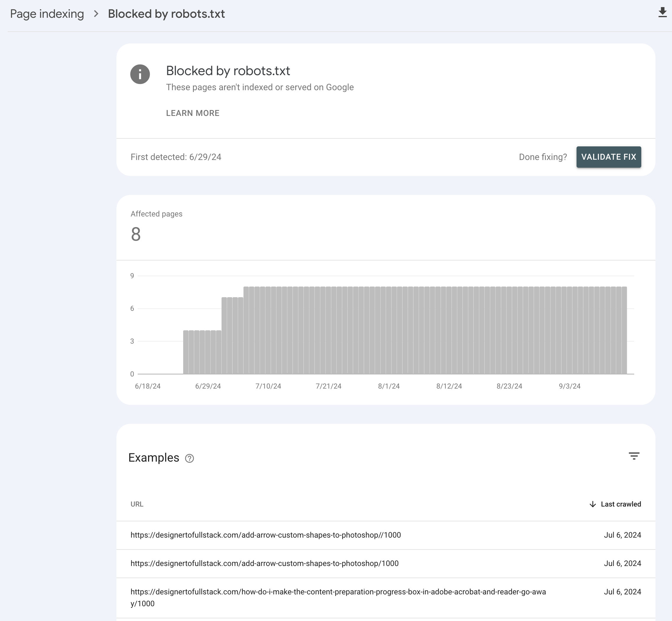Click the URL column header
This screenshot has width=672, height=621.
[x=137, y=504]
